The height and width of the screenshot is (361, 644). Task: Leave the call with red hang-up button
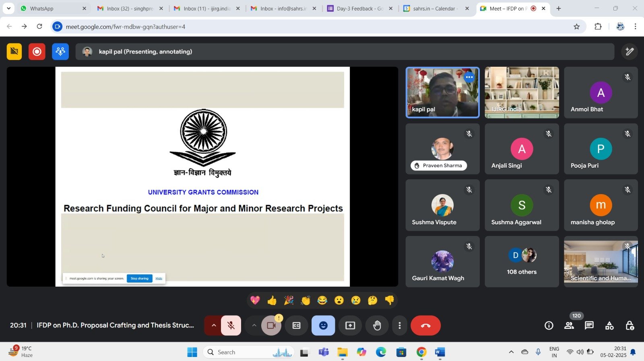click(425, 326)
